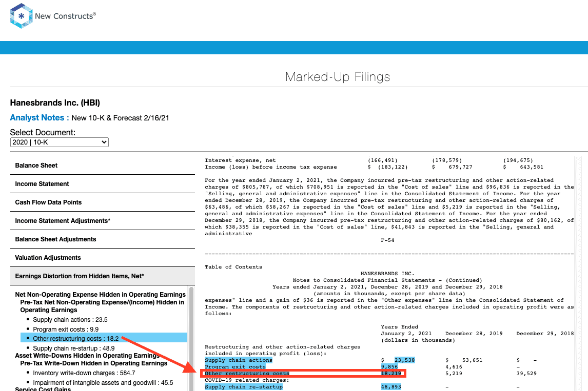Click the Net Non-Operating Expense Hidden in Operating Earnings heading
The height and width of the screenshot is (391, 588).
point(101,295)
